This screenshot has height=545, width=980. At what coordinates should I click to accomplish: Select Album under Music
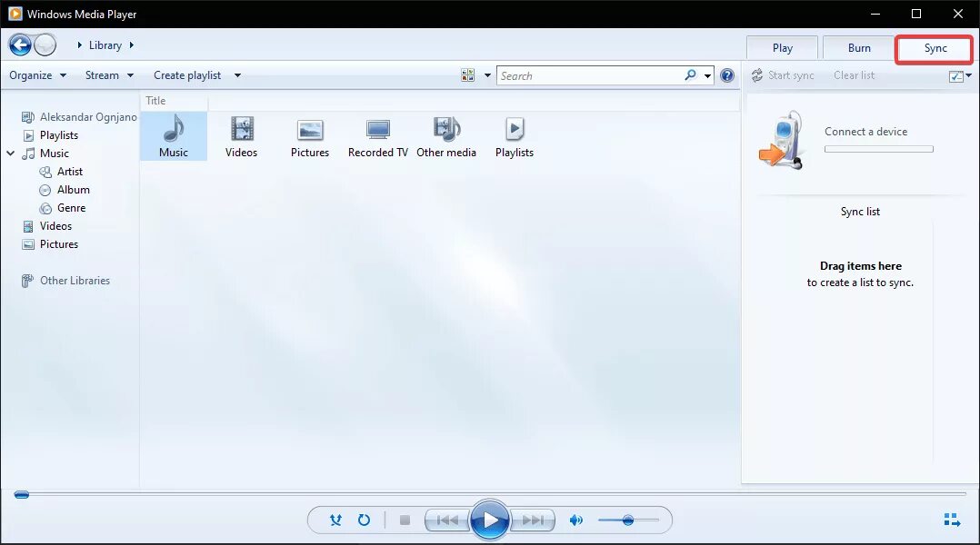(65, 189)
